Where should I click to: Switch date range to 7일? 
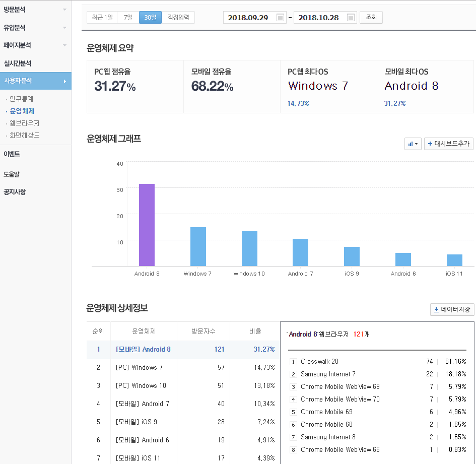click(x=128, y=18)
